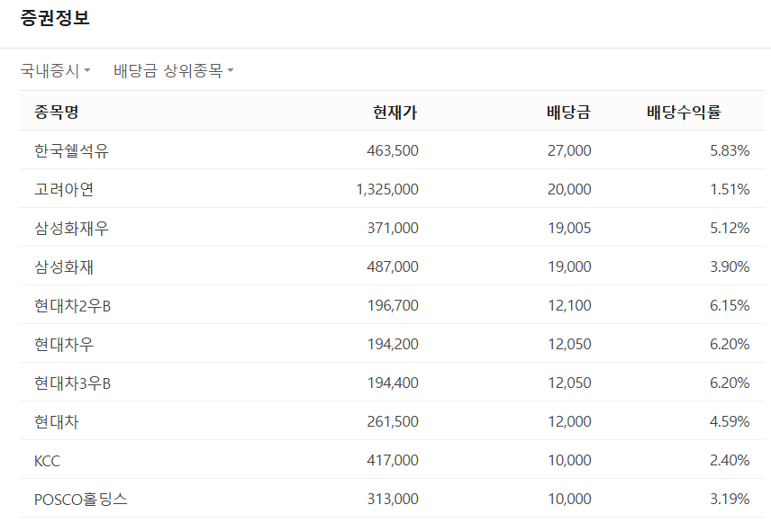
Task: Select the dividend 27,000
Action: pos(569,150)
